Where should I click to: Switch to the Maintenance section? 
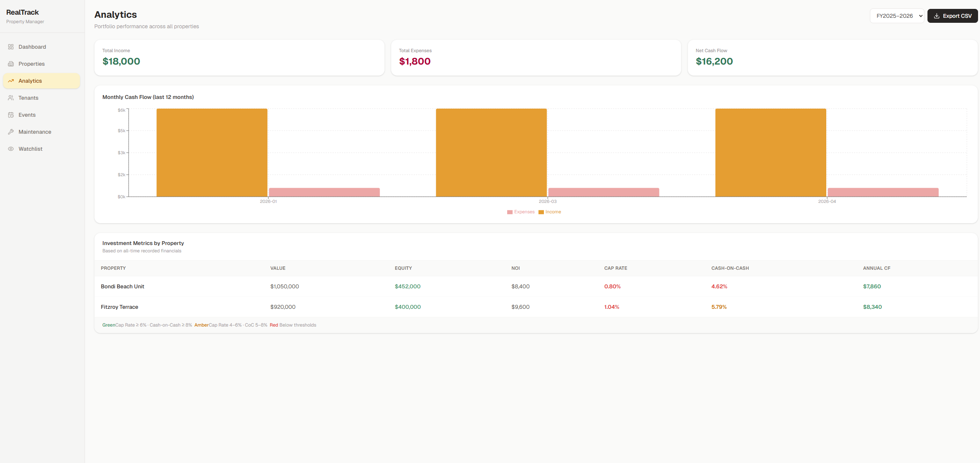(35, 131)
